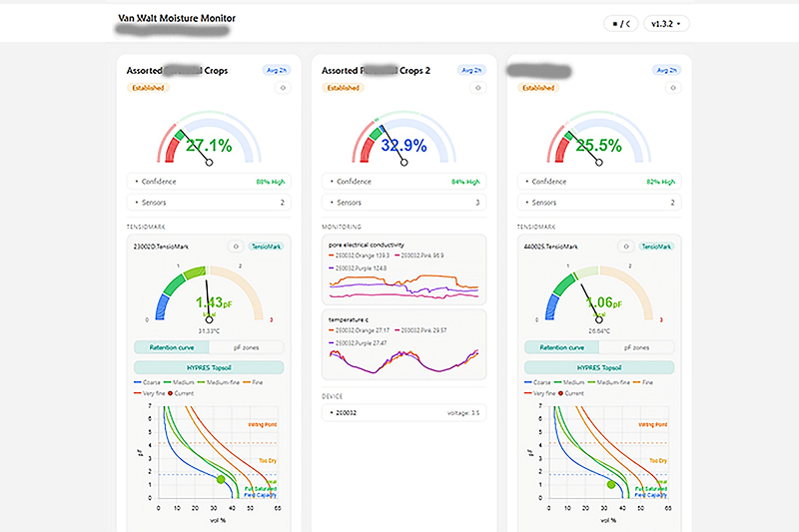Toggle Very fine series in third card legend
Screen dimensions: 799x532
point(540,393)
